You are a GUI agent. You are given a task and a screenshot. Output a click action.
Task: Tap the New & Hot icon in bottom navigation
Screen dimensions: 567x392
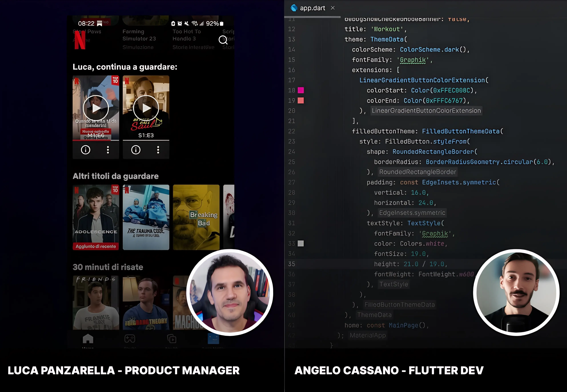172,339
